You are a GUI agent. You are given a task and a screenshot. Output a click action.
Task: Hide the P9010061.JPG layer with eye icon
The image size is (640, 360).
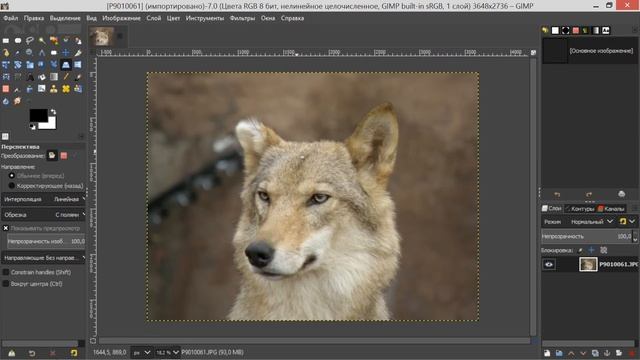549,264
